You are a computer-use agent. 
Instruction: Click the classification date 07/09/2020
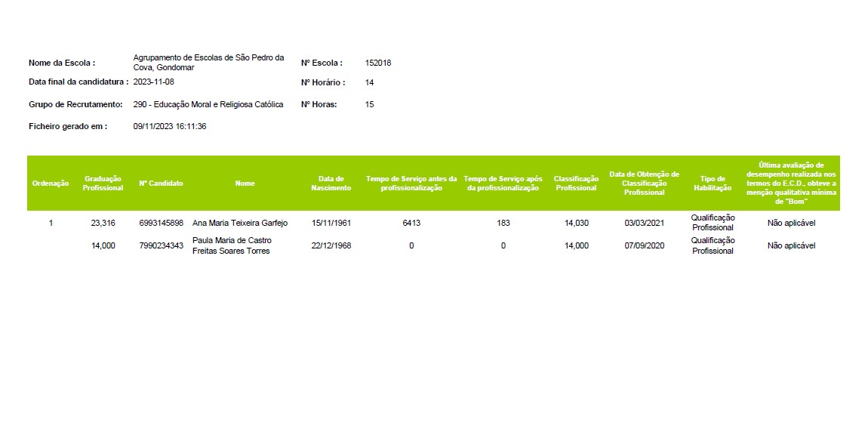(x=644, y=246)
